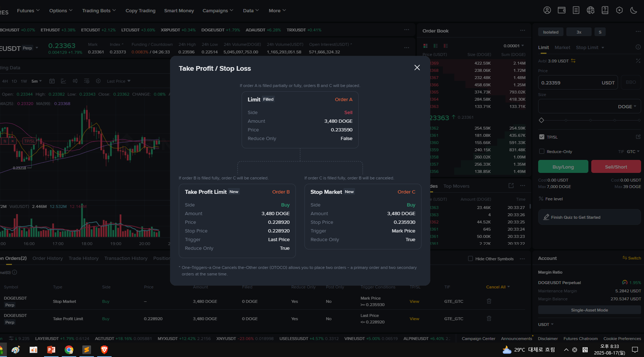Screen dimensions: 644x357
Task: Click View link for Take Profit Limit order
Action: pyautogui.click(x=414, y=319)
